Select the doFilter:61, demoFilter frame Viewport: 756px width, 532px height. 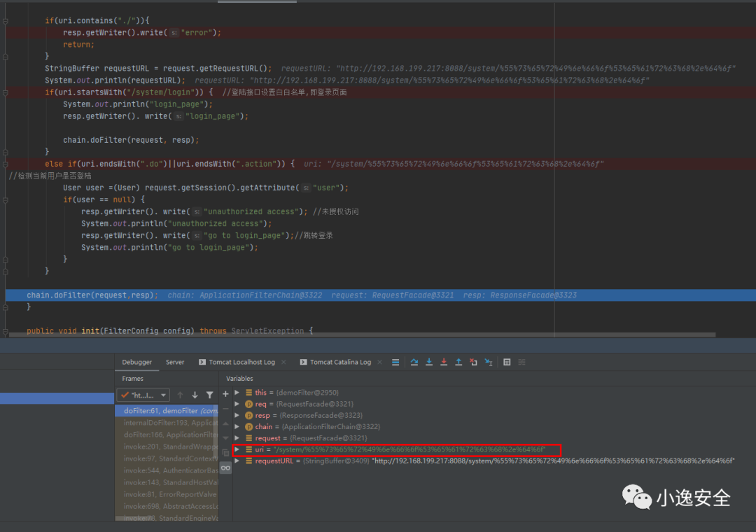(167, 411)
